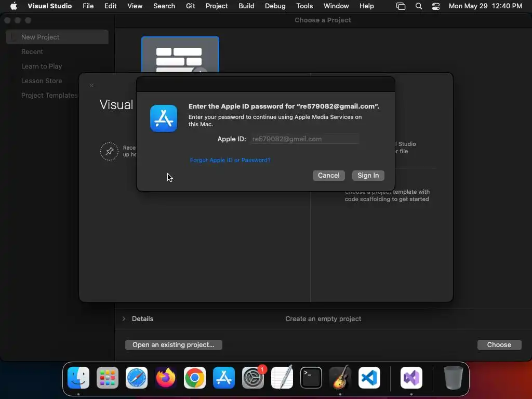The width and height of the screenshot is (532, 399).
Task: Close the Visual Studio start window
Action: click(91, 86)
